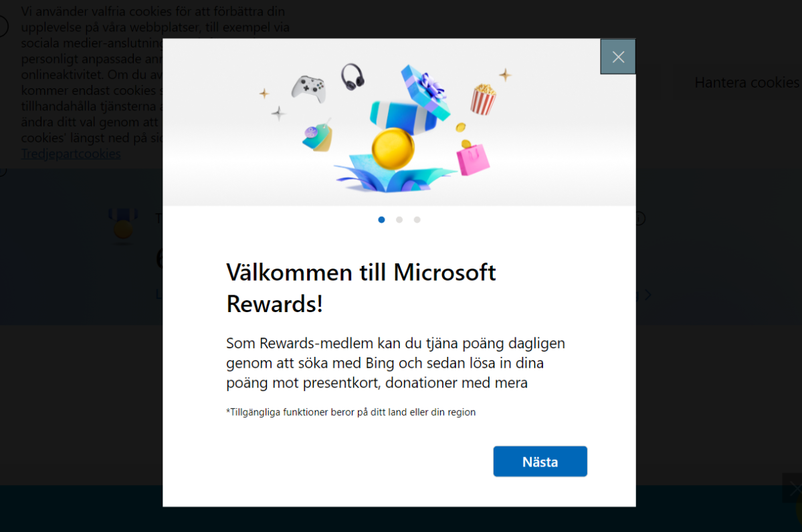
Task: Click the popcorn bucket icon
Action: coord(483,100)
